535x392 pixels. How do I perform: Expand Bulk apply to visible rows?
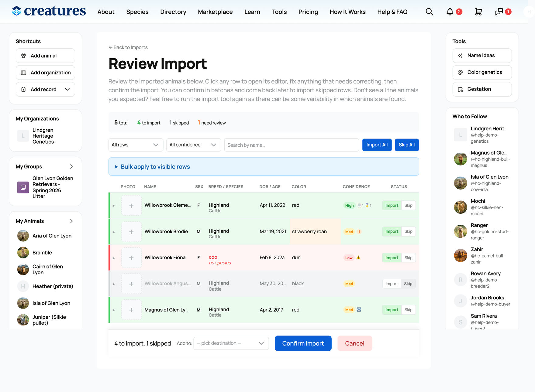tap(264, 167)
